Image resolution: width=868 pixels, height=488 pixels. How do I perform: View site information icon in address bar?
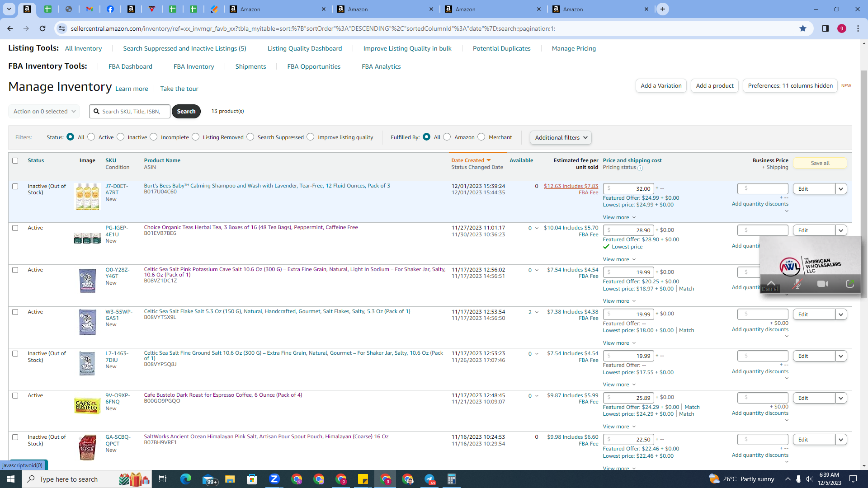[x=62, y=28]
